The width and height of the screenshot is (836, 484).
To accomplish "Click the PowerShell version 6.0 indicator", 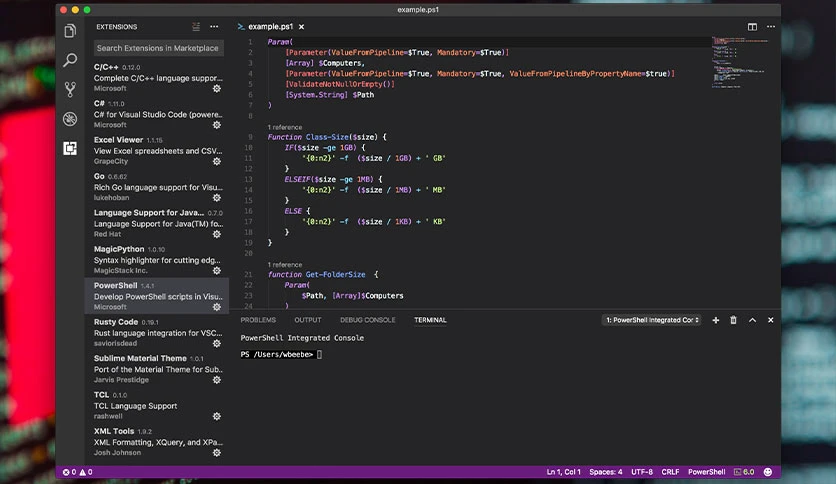I will coord(744,472).
